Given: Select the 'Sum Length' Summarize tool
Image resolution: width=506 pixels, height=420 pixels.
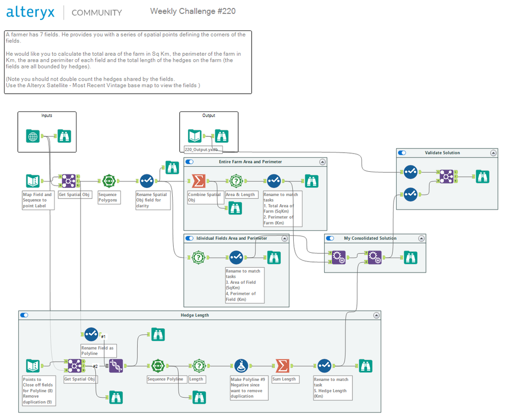Looking at the screenshot, I should point(282,366).
